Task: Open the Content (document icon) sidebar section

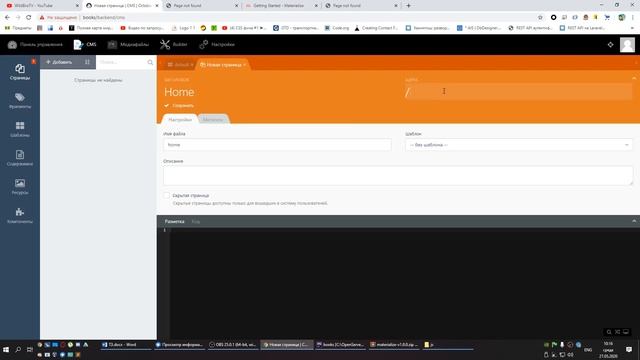Action: pos(20,158)
